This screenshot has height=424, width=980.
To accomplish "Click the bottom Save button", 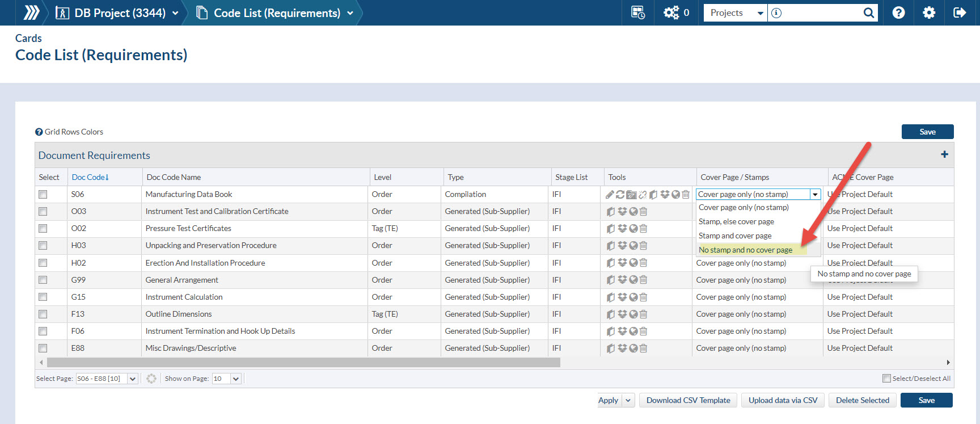I will [927, 400].
